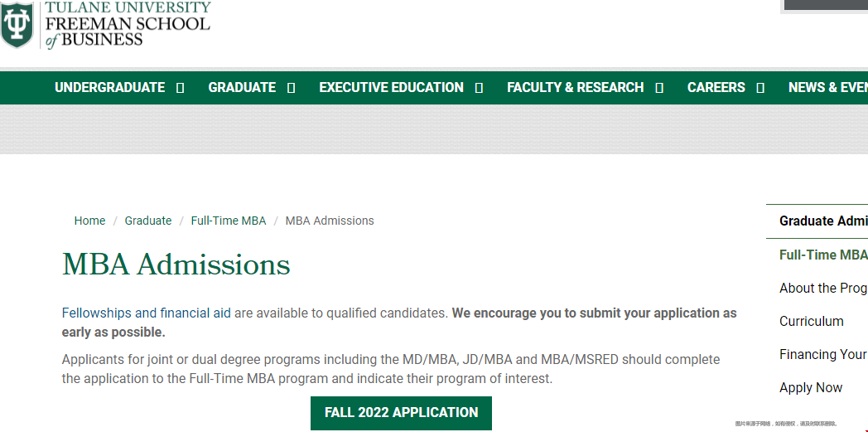Image resolution: width=868 pixels, height=432 pixels.
Task: Click the Tulane shield logo icon
Action: click(17, 24)
